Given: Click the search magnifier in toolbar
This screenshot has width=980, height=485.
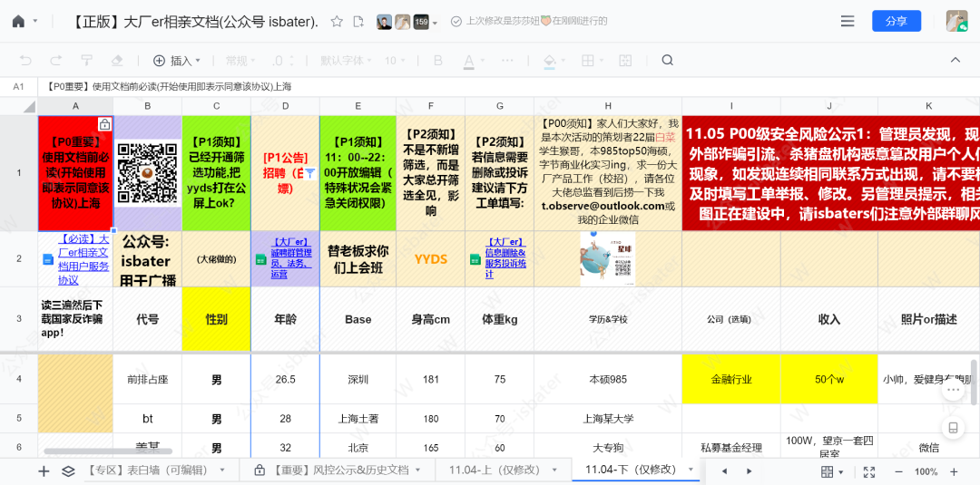Looking at the screenshot, I should [x=667, y=61].
